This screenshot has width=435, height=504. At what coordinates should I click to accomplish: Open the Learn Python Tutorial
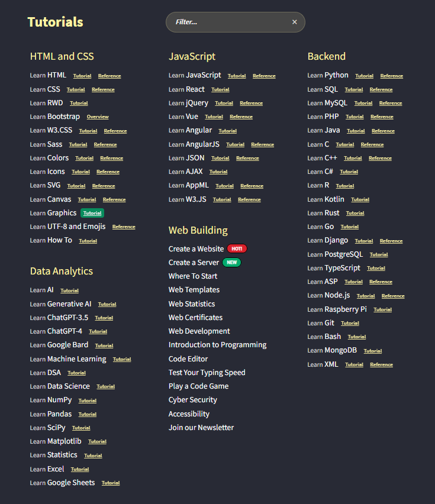(364, 76)
